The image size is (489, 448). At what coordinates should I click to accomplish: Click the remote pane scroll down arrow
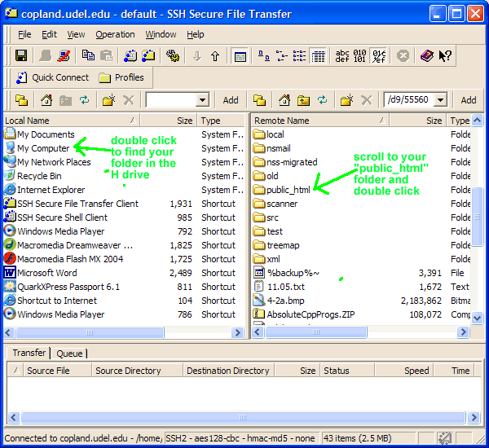pyautogui.click(x=477, y=318)
